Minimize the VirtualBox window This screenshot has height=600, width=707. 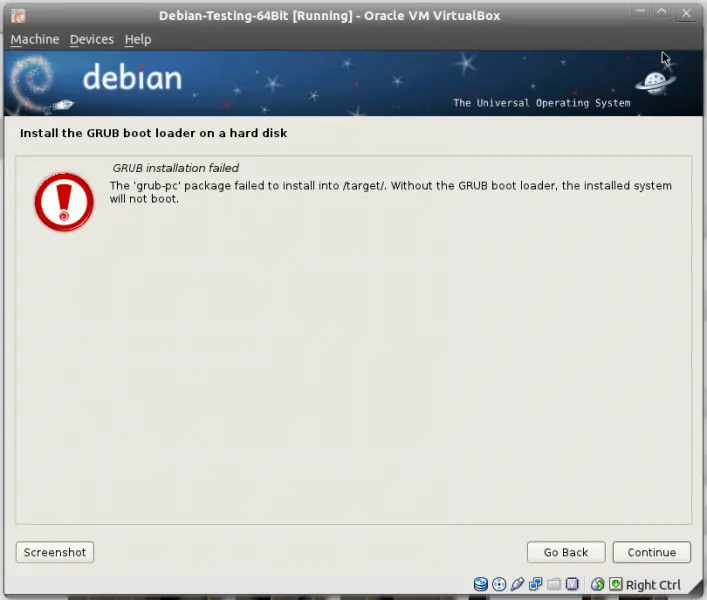click(x=640, y=13)
